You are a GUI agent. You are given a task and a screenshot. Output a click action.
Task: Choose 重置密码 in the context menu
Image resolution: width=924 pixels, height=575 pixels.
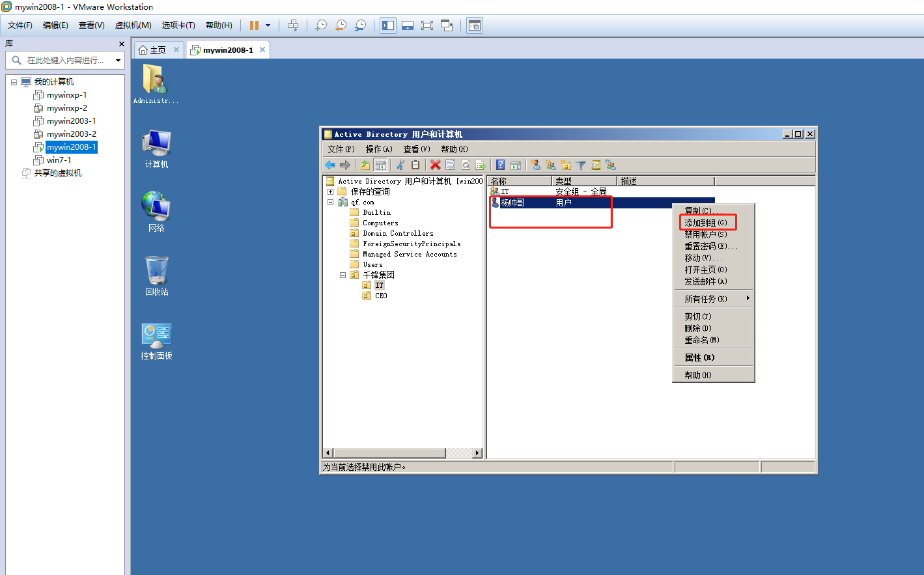(x=713, y=246)
